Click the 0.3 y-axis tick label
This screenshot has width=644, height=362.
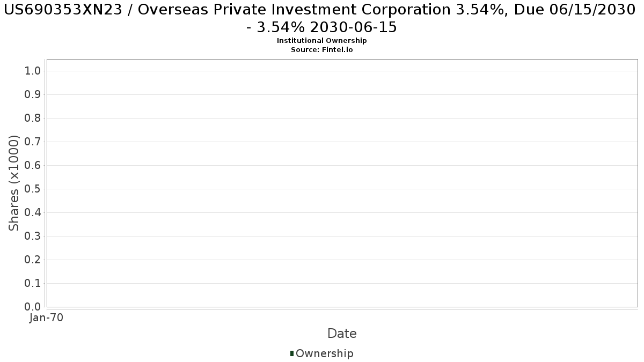pyautogui.click(x=33, y=236)
